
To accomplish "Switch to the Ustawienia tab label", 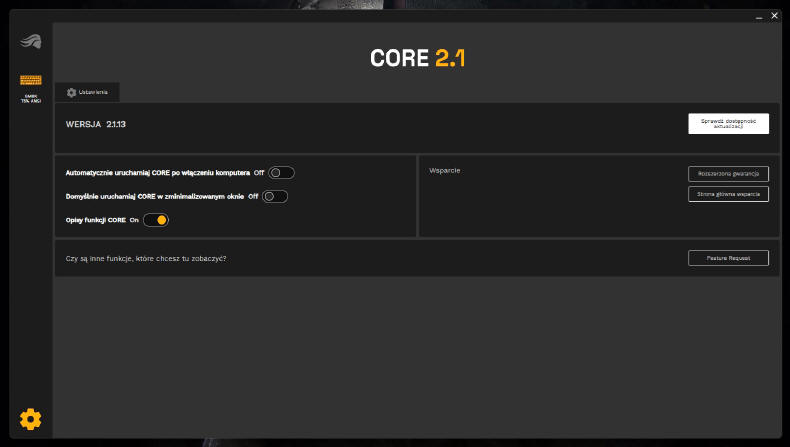I will [x=94, y=92].
